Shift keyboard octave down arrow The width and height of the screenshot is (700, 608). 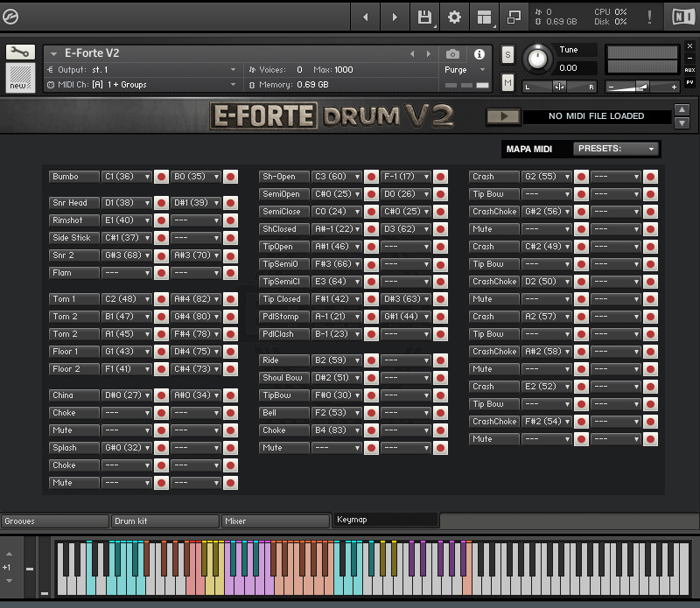tap(10, 581)
